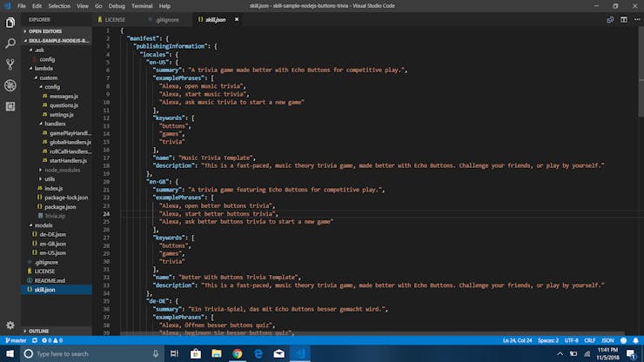Image resolution: width=644 pixels, height=362 pixels.
Task: Click the Windows search box
Action: (92, 353)
